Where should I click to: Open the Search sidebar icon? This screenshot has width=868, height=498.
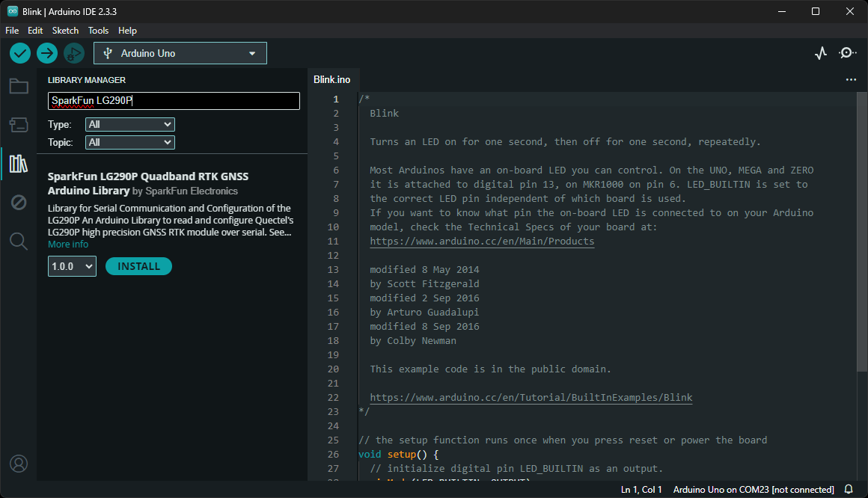click(x=19, y=241)
